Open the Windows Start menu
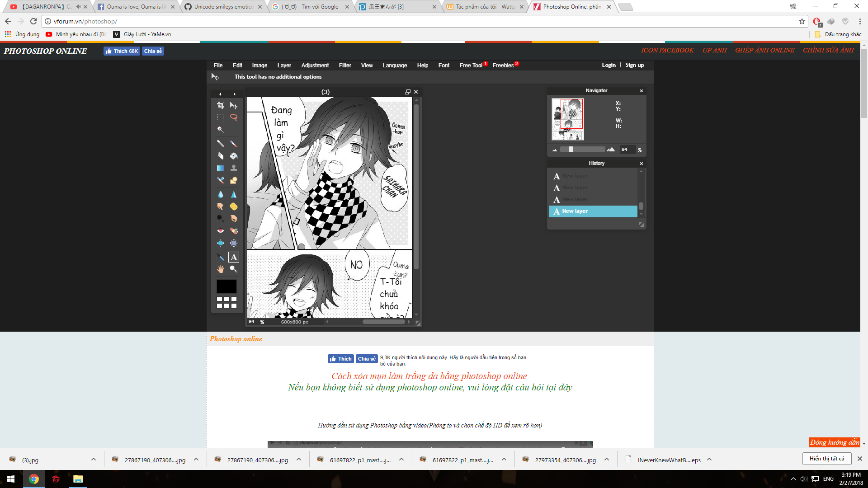Screen dimensions: 868x488 11,479
